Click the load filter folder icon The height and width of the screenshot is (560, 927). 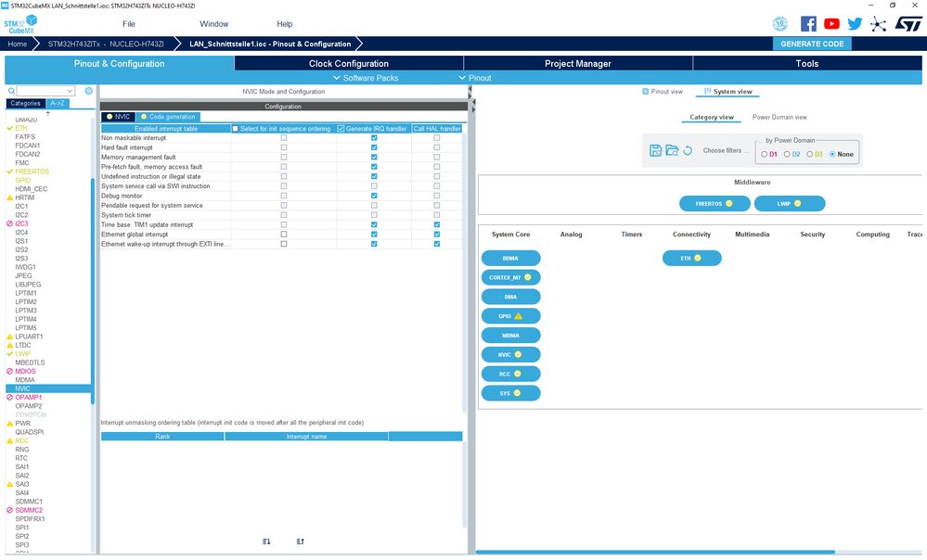(x=672, y=150)
